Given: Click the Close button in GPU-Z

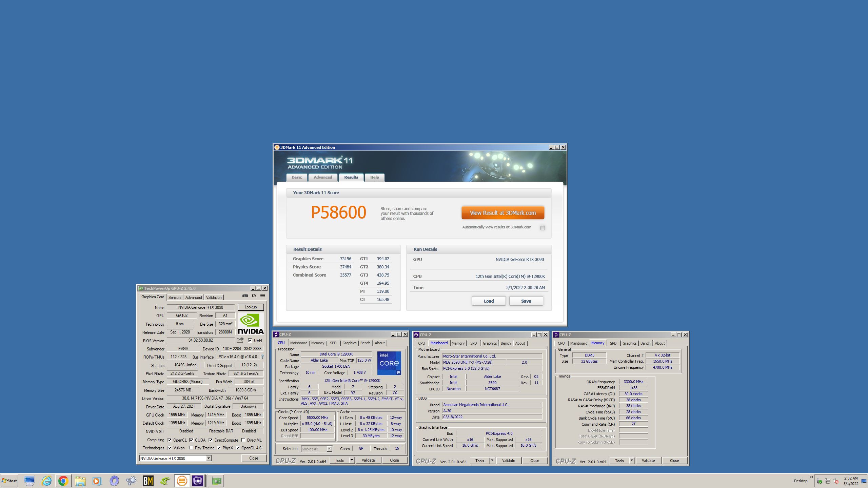Looking at the screenshot, I should [x=254, y=458].
